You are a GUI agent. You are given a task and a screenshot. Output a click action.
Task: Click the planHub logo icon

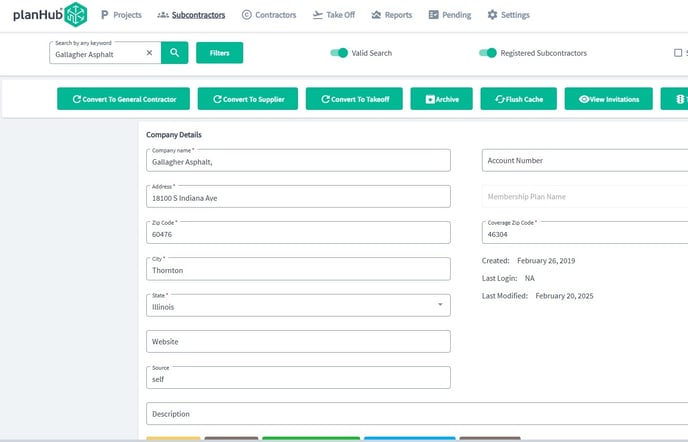coord(75,15)
